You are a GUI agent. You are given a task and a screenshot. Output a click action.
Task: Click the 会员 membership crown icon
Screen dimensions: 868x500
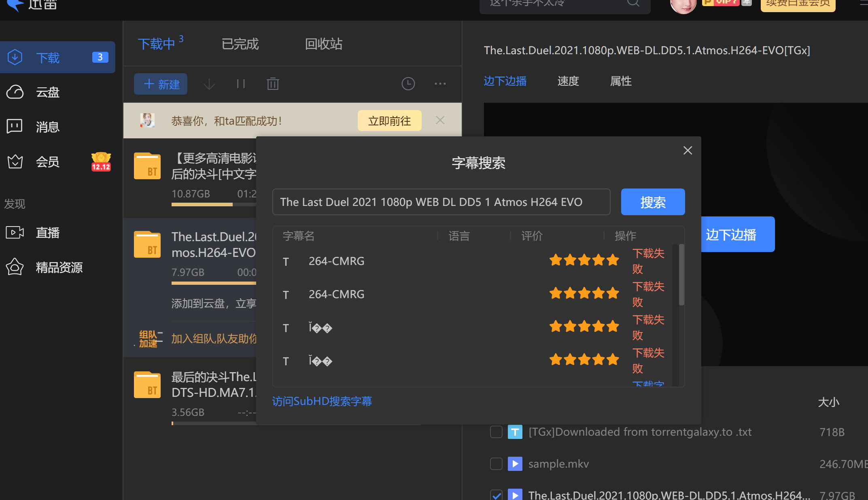click(x=15, y=162)
